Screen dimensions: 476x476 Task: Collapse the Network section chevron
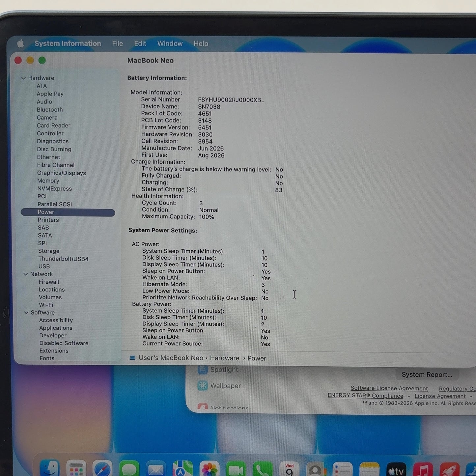[25, 274]
